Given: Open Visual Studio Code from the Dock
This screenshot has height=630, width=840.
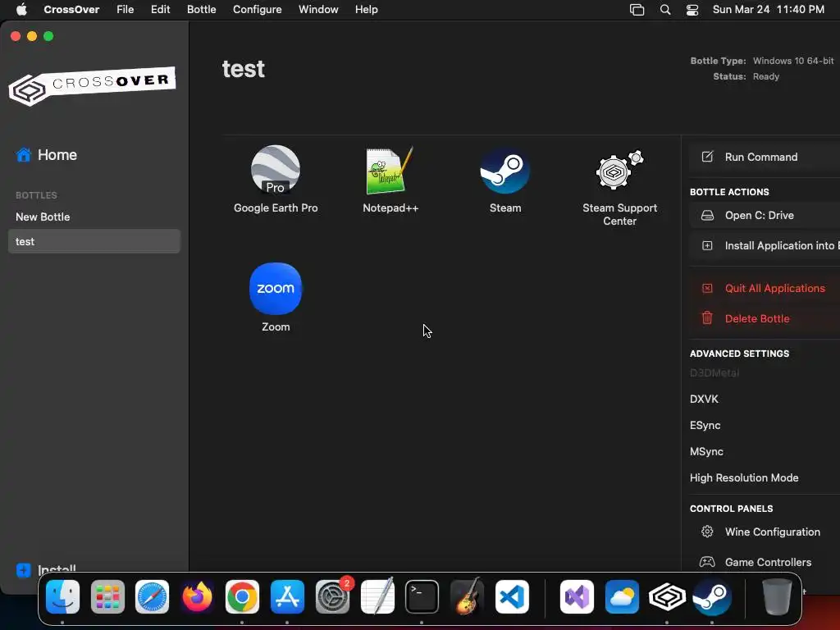Looking at the screenshot, I should [x=512, y=597].
